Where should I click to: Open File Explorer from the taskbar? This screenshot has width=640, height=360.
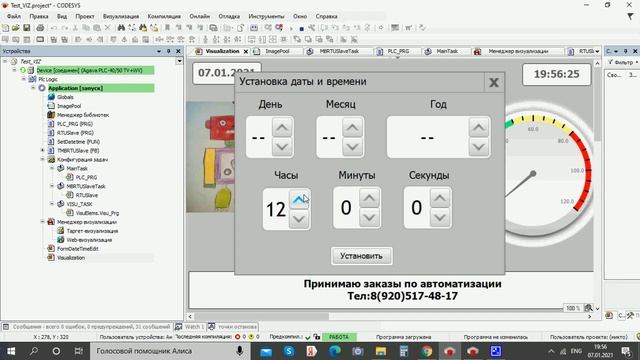381,351
